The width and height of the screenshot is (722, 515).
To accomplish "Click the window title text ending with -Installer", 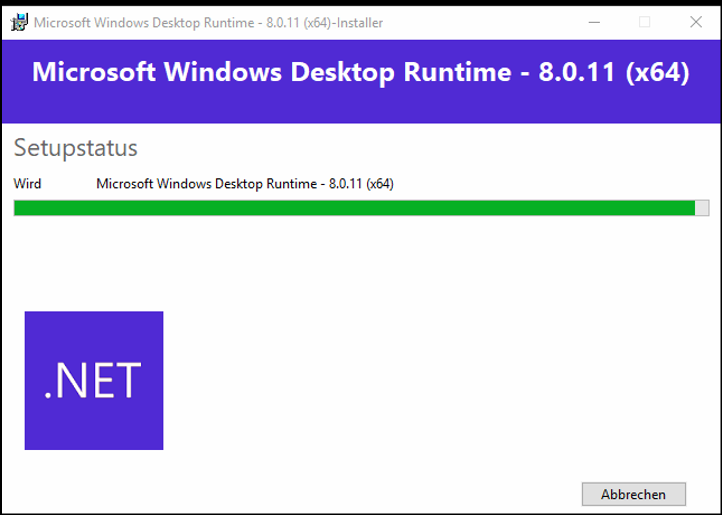I will 208,23.
